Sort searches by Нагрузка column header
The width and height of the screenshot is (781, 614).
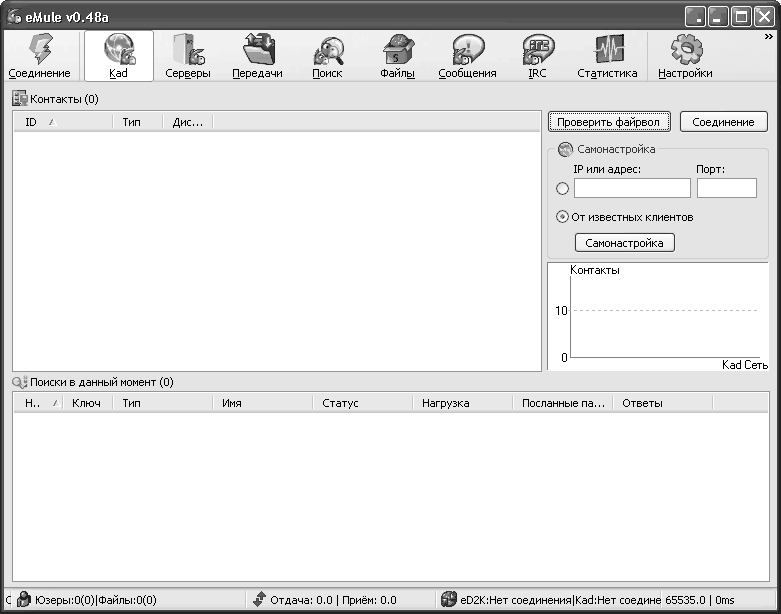(x=462, y=403)
